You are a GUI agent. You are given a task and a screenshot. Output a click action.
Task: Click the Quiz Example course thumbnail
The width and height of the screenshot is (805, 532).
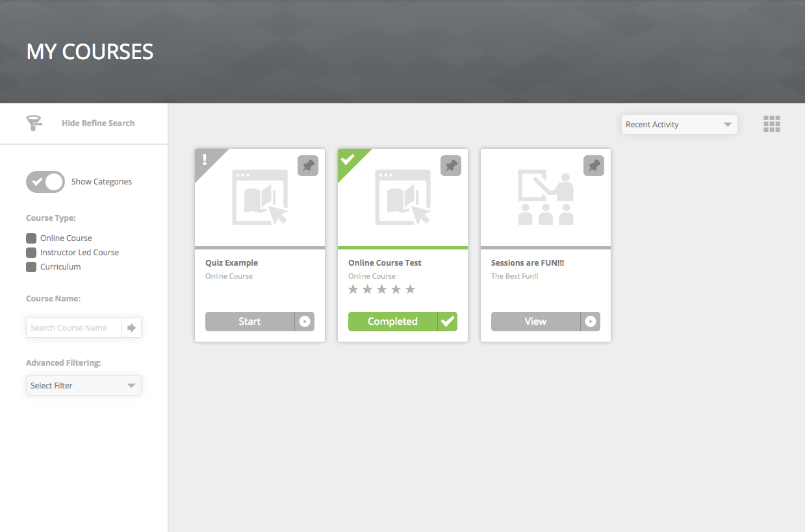(x=260, y=197)
